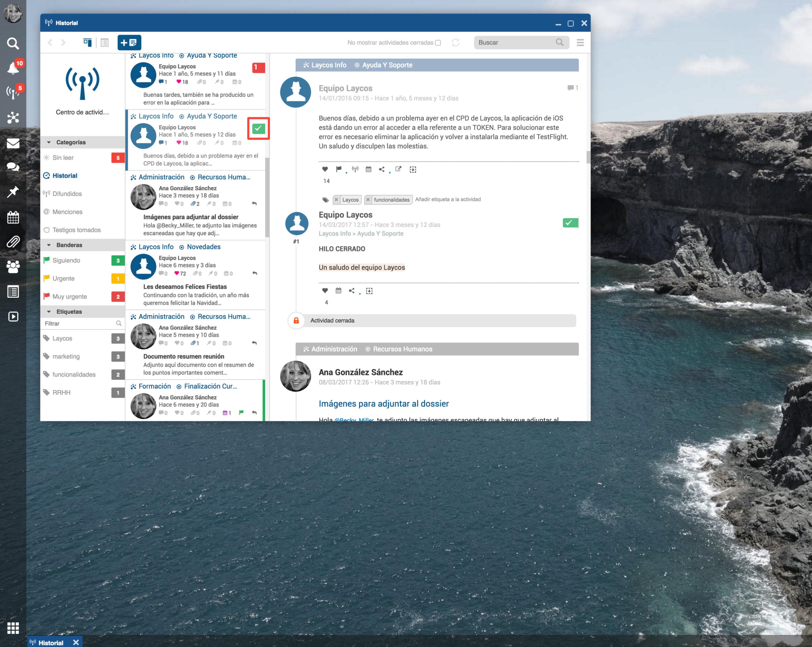Open the play video icon in dock
Screen dimensions: 812x647
coord(13,317)
